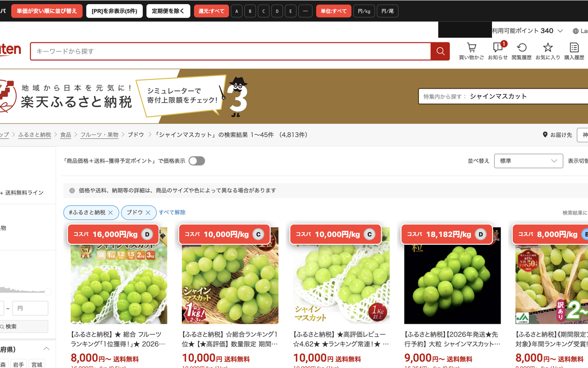Click the コスパ 16,000円/kg badge
The height and width of the screenshot is (368, 588).
[113, 234]
